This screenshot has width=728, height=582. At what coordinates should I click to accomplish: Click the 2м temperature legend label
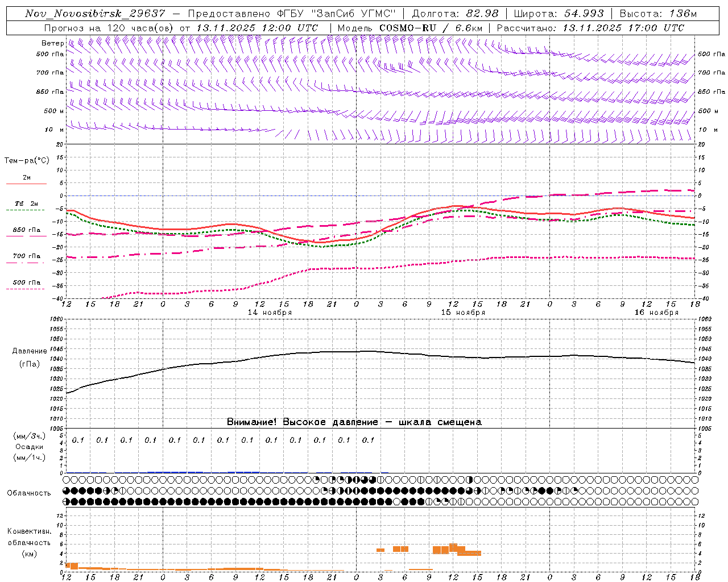click(27, 178)
